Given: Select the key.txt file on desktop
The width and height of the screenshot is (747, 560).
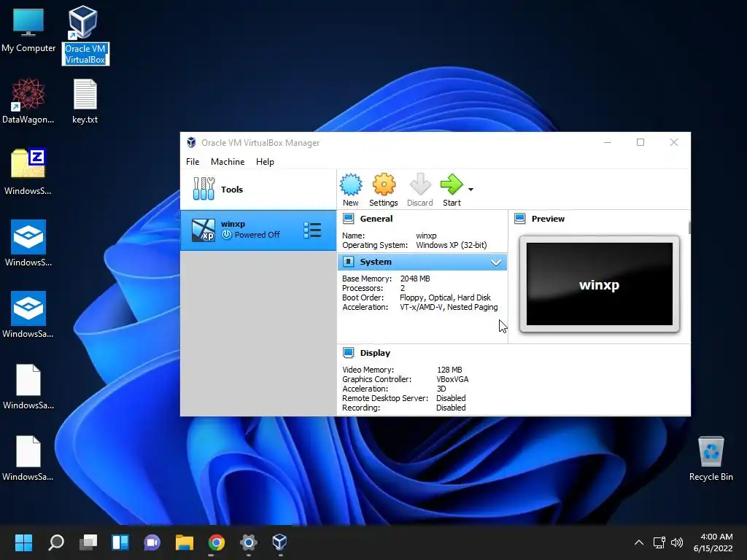Looking at the screenshot, I should (x=85, y=102).
